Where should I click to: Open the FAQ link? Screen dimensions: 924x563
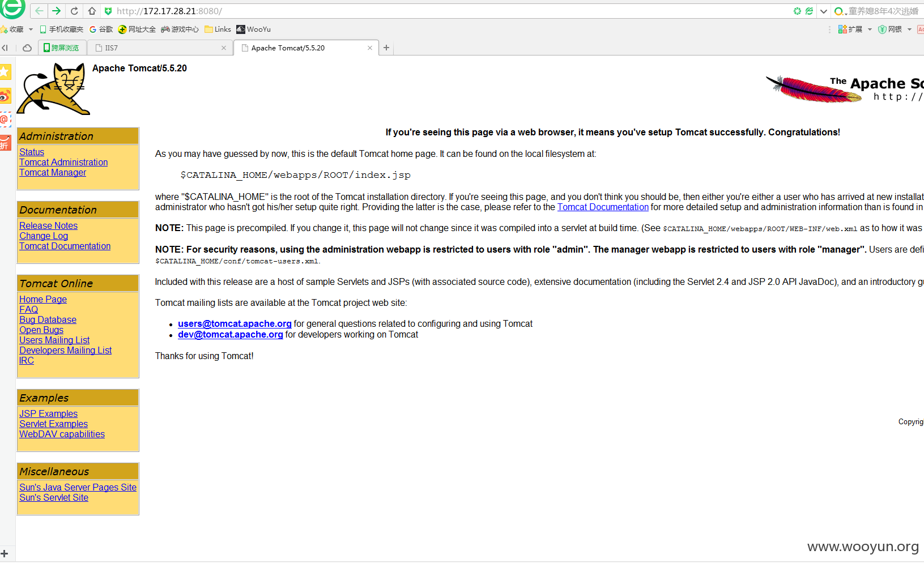coord(28,309)
